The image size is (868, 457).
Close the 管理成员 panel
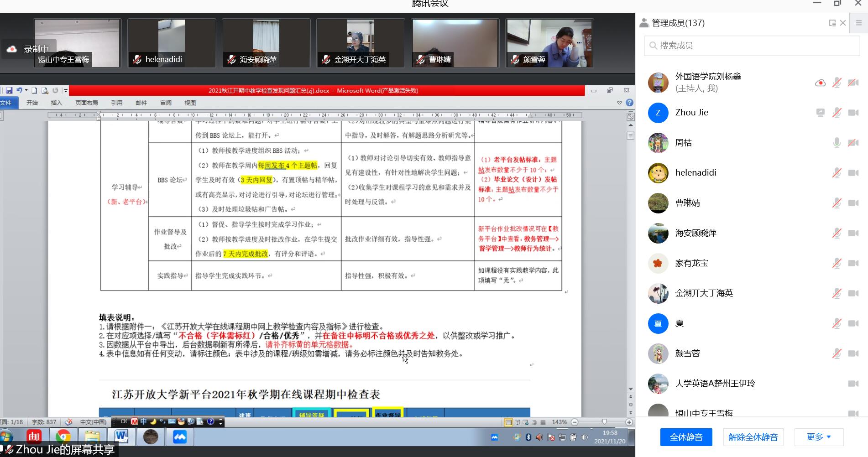coord(843,23)
